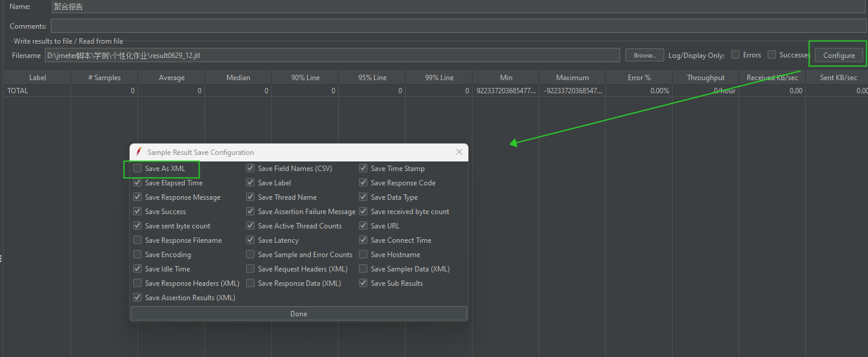Focus the Comments input field

click(459, 26)
